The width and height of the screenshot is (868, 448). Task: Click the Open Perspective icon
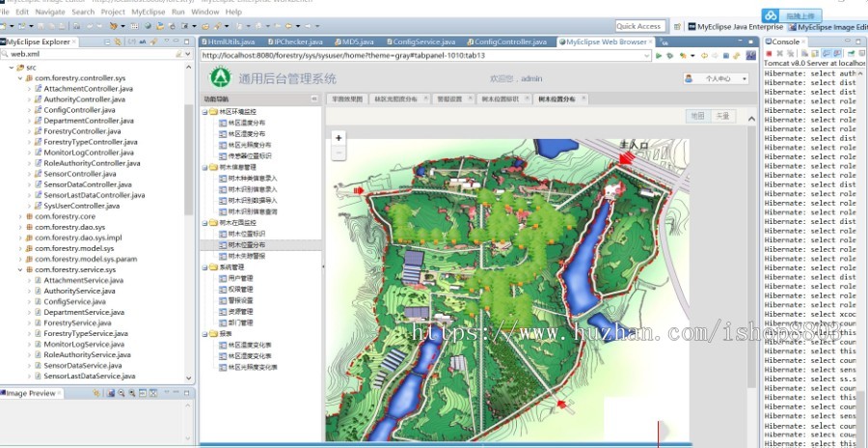(675, 27)
